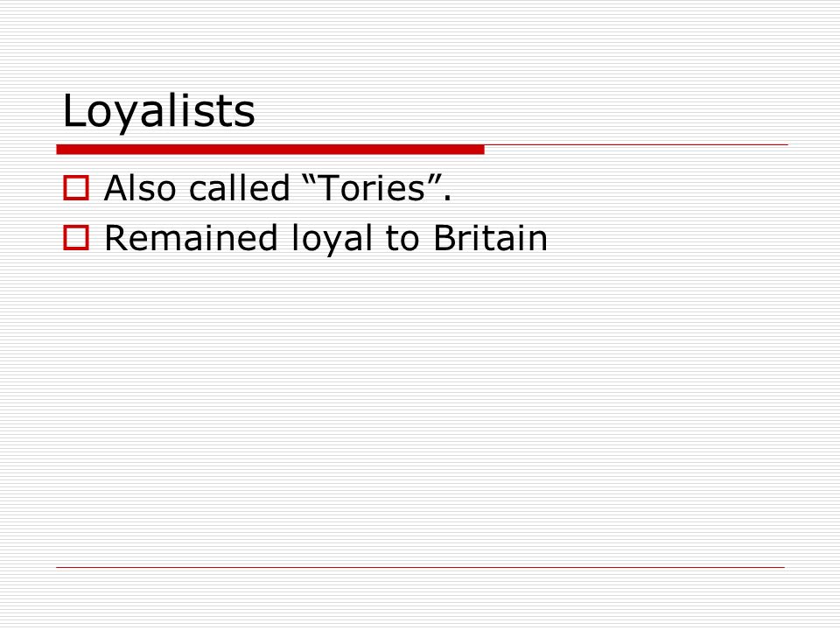Screen dimensions: 840x630
Task: Click the blank footer area under the bottom line
Action: click(421, 598)
